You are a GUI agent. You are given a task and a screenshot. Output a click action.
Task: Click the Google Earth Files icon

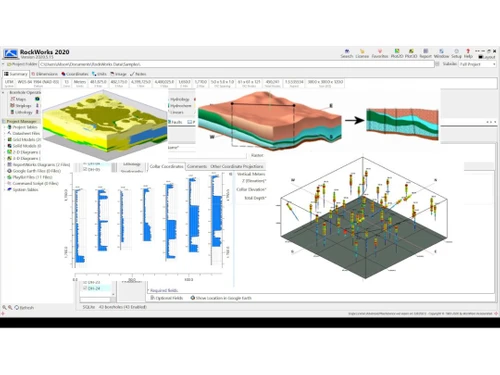[10, 171]
